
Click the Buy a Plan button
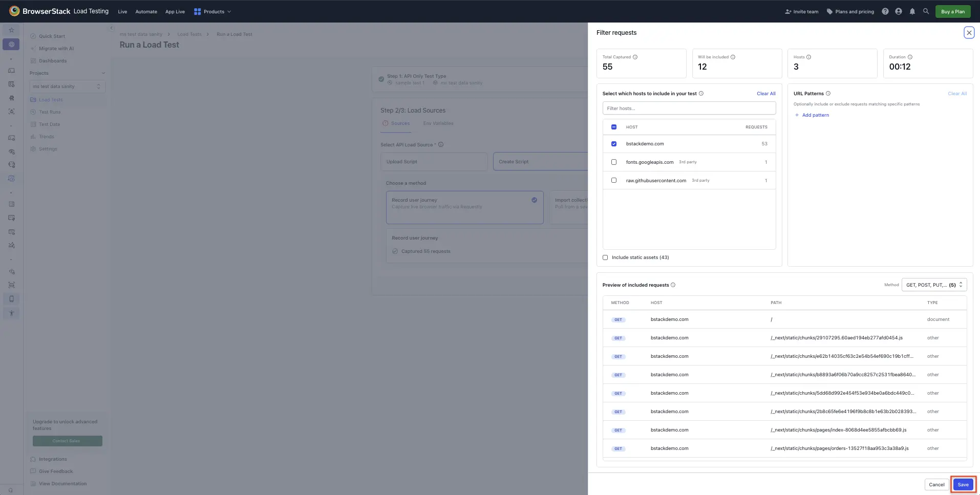952,11
